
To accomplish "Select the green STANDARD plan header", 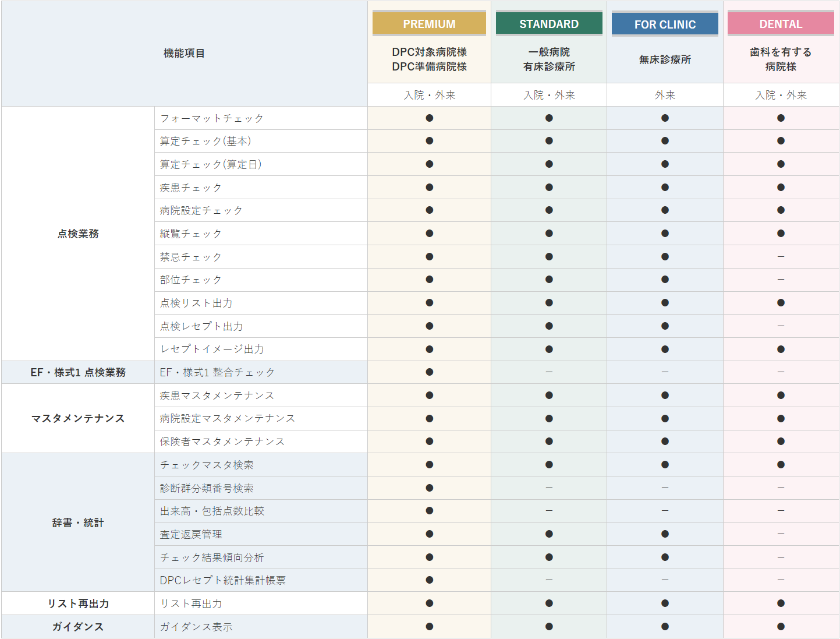I will click(x=549, y=24).
